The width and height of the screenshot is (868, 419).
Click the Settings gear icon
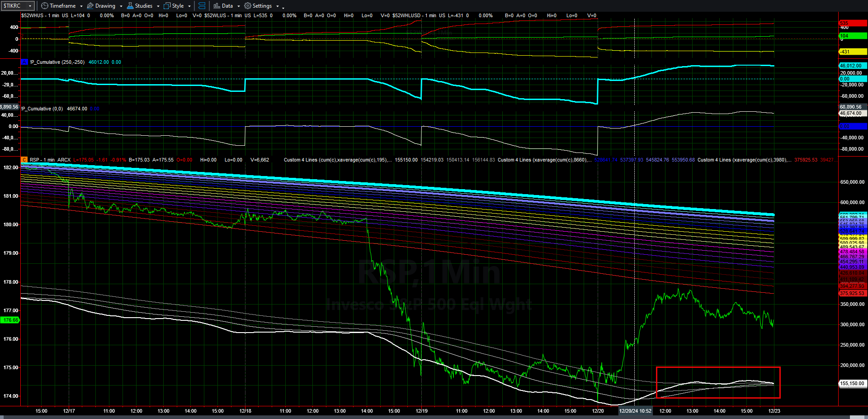point(248,6)
